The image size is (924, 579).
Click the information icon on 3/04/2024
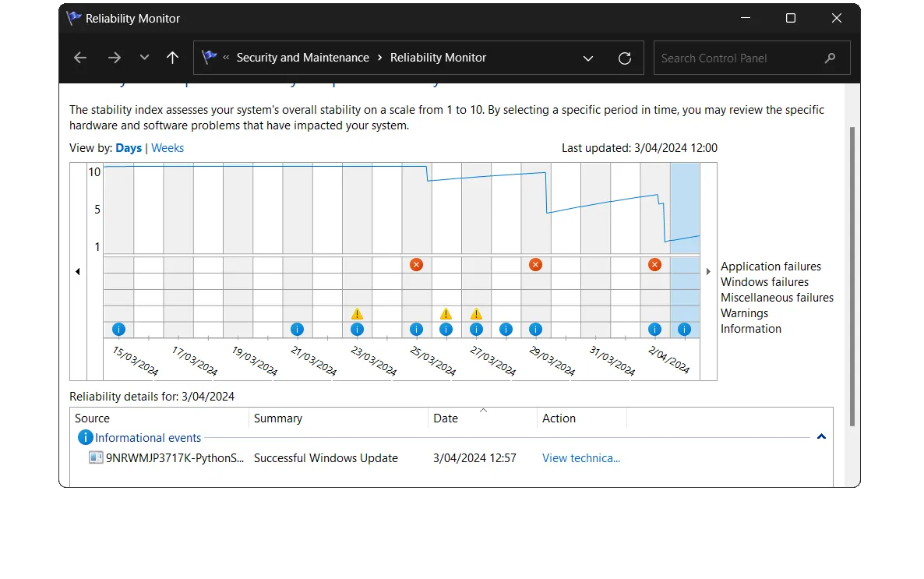click(x=684, y=330)
